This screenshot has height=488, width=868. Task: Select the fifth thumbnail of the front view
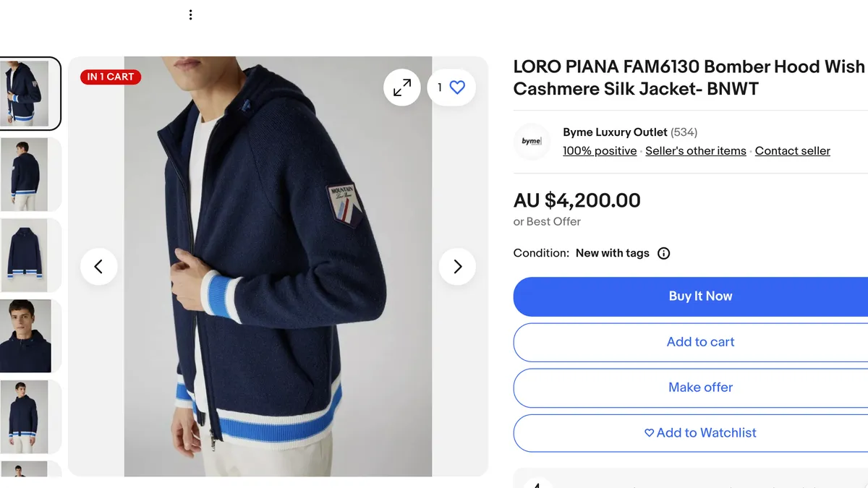pos(29,417)
